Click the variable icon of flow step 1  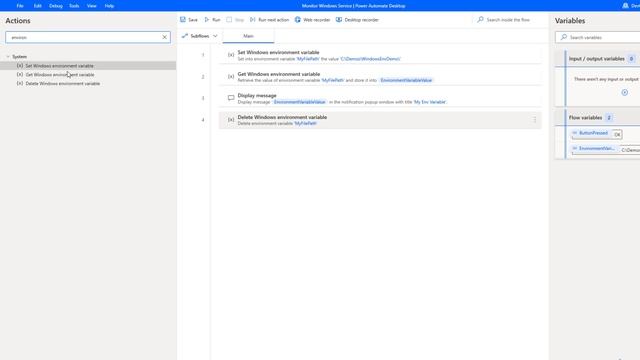[x=231, y=55]
